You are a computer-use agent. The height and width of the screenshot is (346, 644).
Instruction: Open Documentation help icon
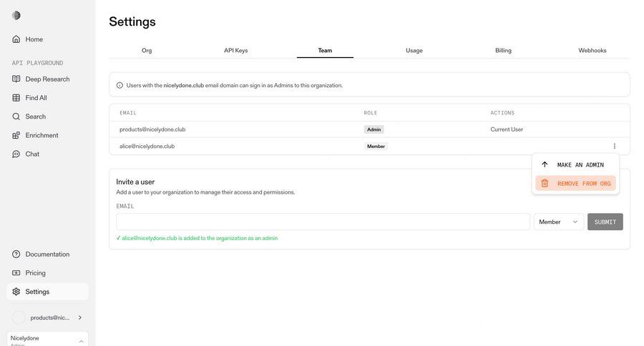tap(16, 254)
